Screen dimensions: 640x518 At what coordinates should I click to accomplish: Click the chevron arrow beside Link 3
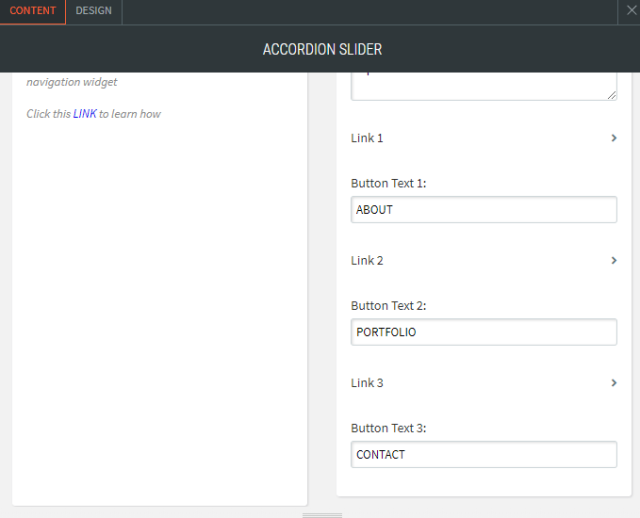click(613, 383)
